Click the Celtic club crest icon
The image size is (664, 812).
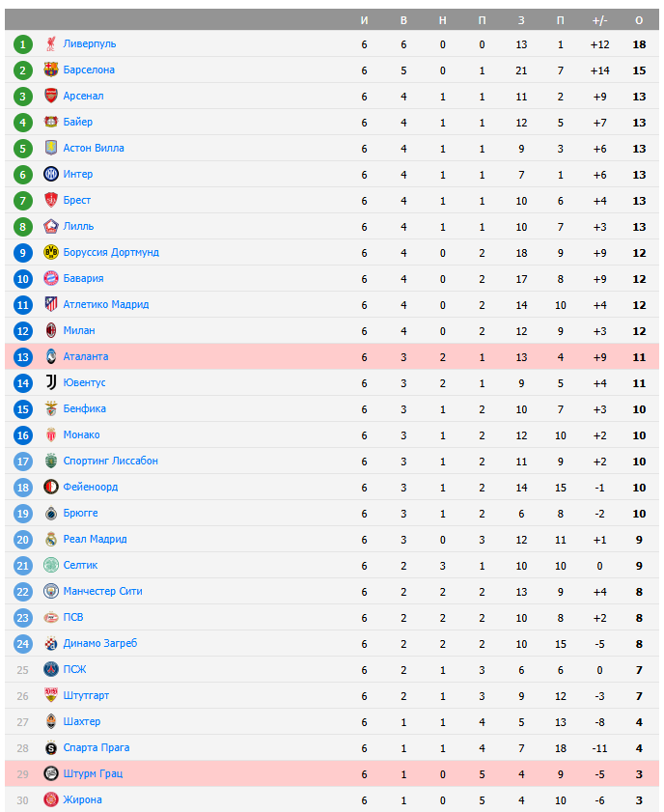pos(51,565)
